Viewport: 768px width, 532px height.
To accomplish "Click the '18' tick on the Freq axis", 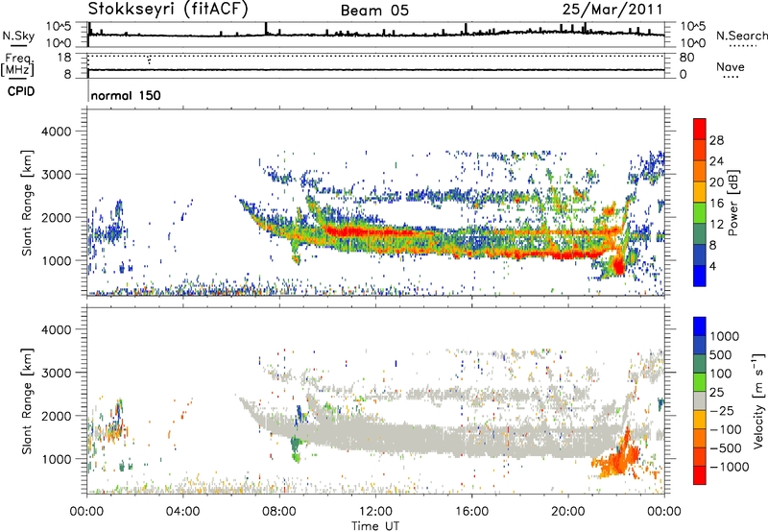I will tap(64, 58).
